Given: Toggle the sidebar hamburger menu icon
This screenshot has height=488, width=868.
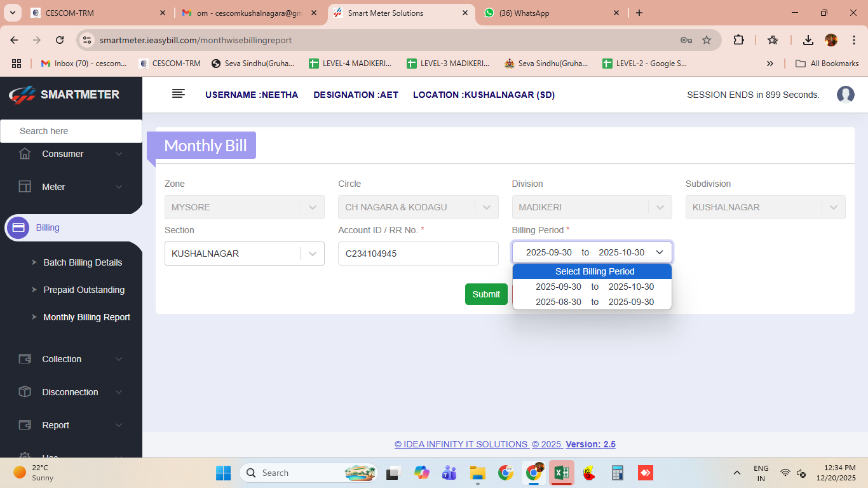Looking at the screenshot, I should click(x=179, y=94).
